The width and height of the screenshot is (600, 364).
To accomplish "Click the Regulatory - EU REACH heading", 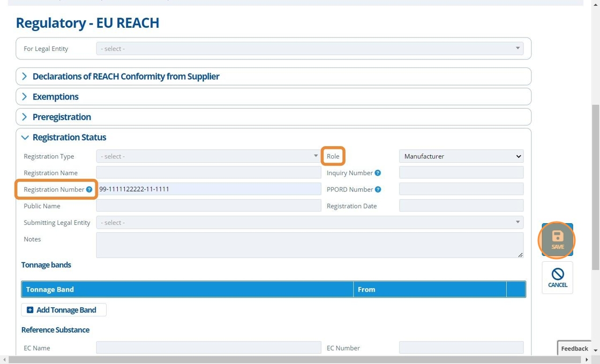I will pyautogui.click(x=87, y=23).
